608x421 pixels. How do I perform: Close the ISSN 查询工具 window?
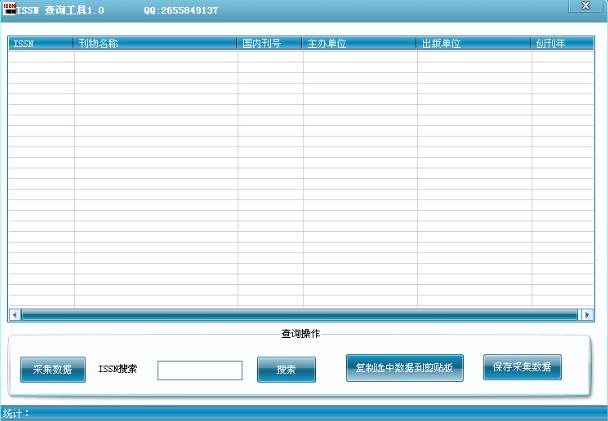586,5
